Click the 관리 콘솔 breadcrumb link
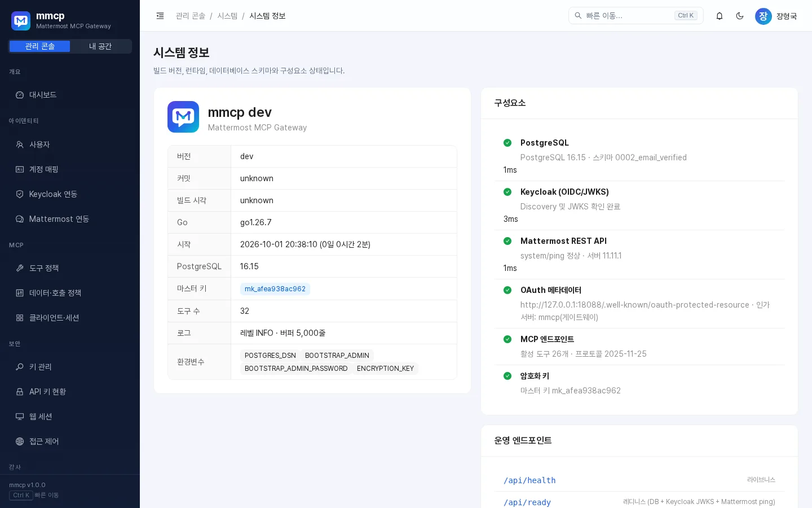Image resolution: width=812 pixels, height=508 pixels. [x=191, y=16]
